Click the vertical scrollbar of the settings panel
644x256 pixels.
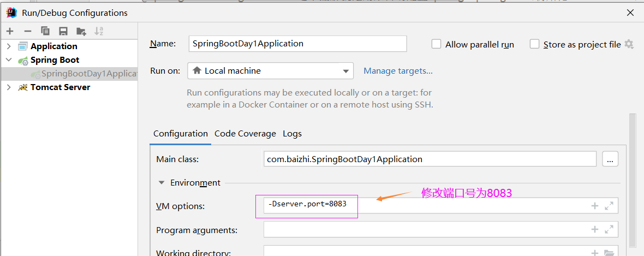(632, 181)
